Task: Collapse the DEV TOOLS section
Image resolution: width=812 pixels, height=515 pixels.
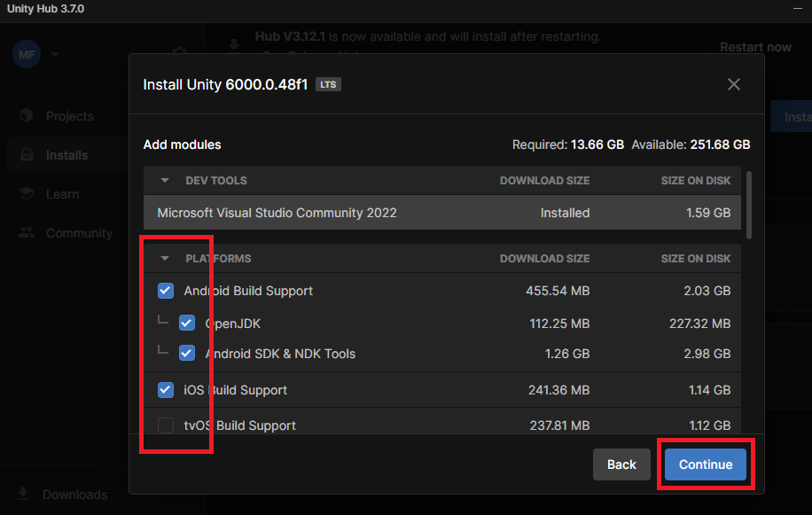Action: click(165, 181)
